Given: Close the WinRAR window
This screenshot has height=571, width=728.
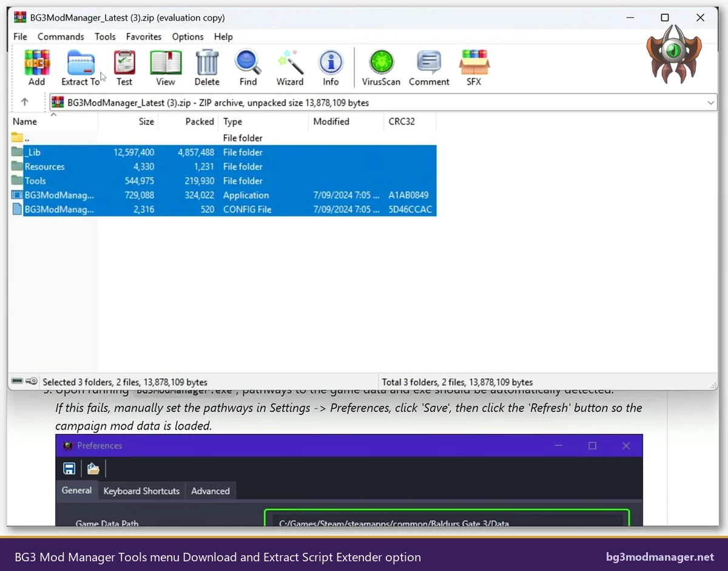Looking at the screenshot, I should click(700, 18).
